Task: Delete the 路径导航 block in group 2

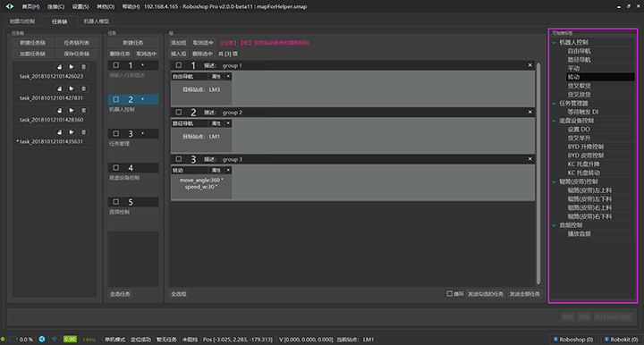Action: (x=228, y=123)
